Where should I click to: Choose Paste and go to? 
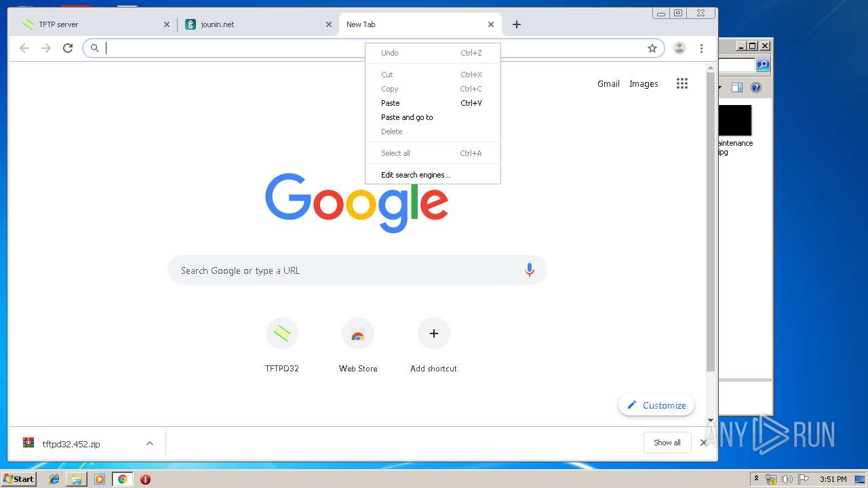coord(433,117)
